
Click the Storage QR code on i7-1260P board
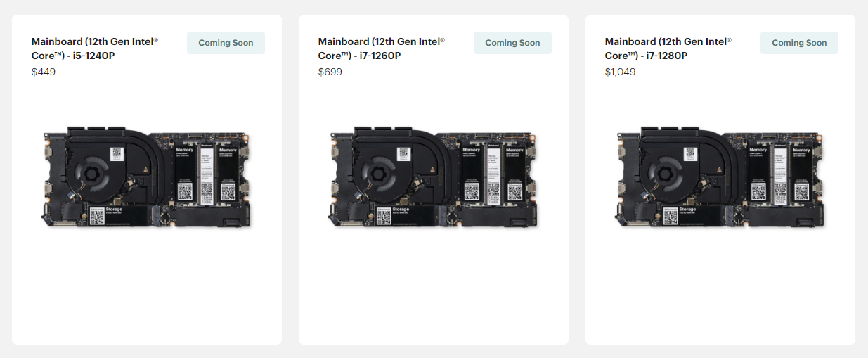pos(384,217)
